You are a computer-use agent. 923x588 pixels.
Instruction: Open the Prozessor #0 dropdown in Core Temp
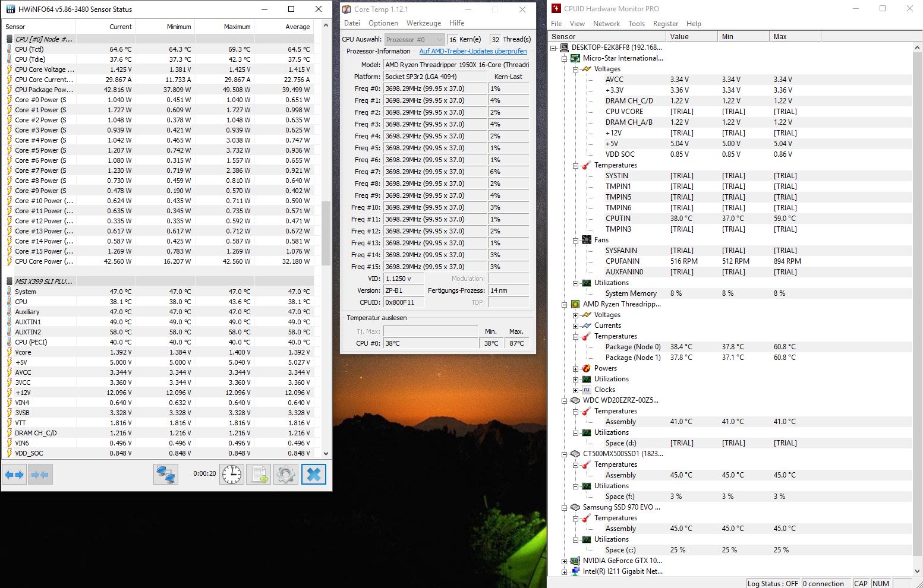(x=414, y=40)
